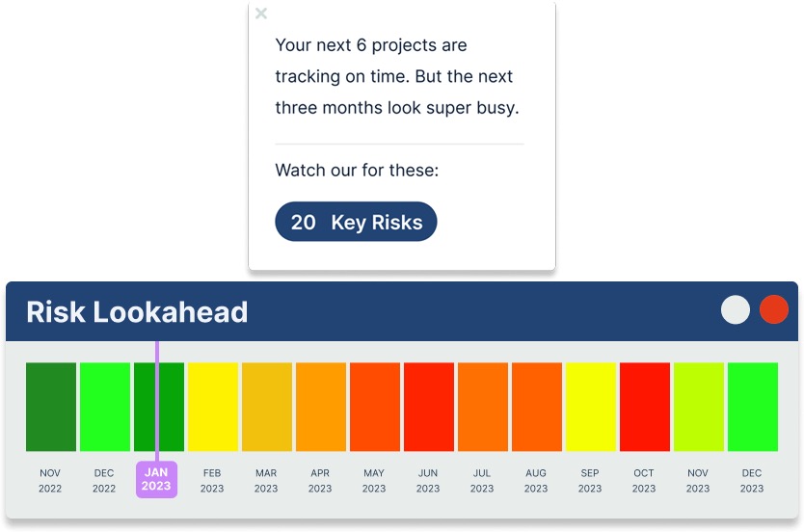This screenshot has height=532, width=804.
Task: Select the orange APR 2023 risk bar
Action: 321,407
